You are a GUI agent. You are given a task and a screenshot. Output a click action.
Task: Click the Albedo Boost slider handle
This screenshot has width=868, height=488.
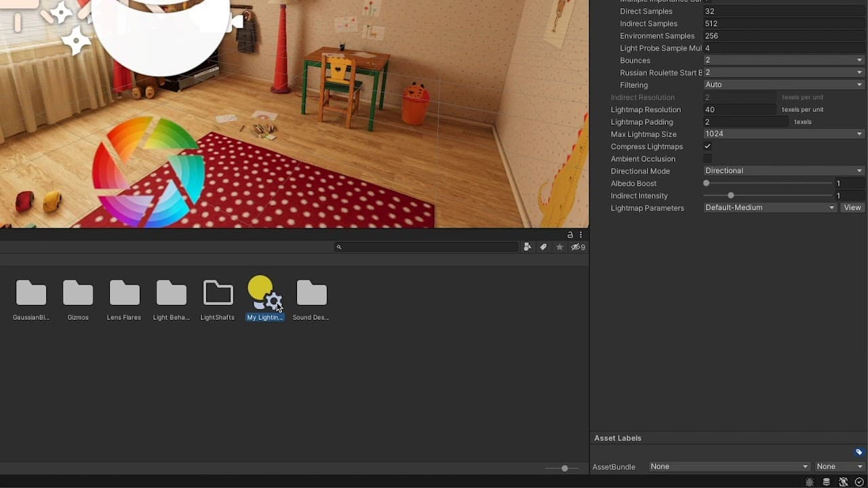pyautogui.click(x=707, y=183)
